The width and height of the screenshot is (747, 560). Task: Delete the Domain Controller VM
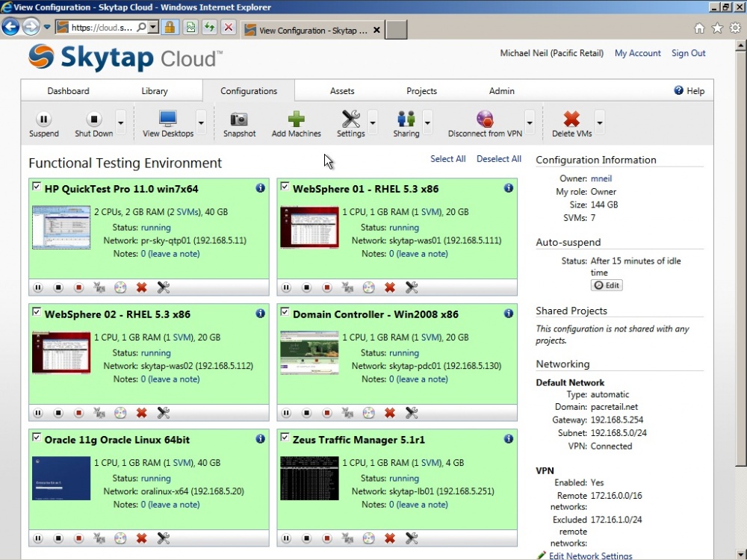pyautogui.click(x=390, y=413)
